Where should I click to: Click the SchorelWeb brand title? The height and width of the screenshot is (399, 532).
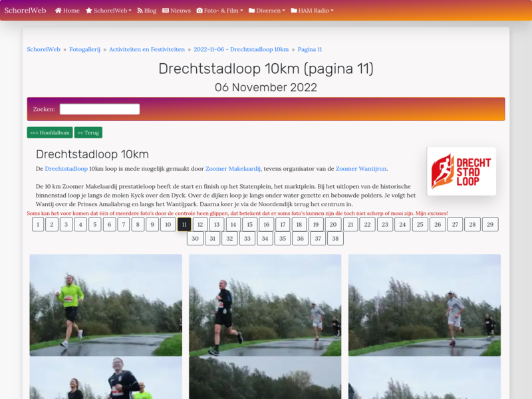pyautogui.click(x=25, y=11)
